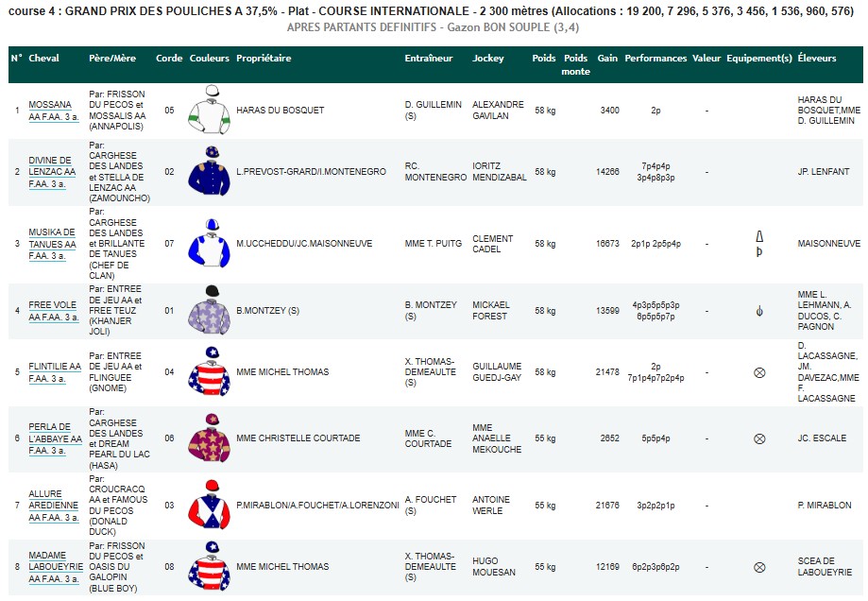Click Musika de Tanues' blue-white silks icon
868x601 pixels.
pos(209,243)
